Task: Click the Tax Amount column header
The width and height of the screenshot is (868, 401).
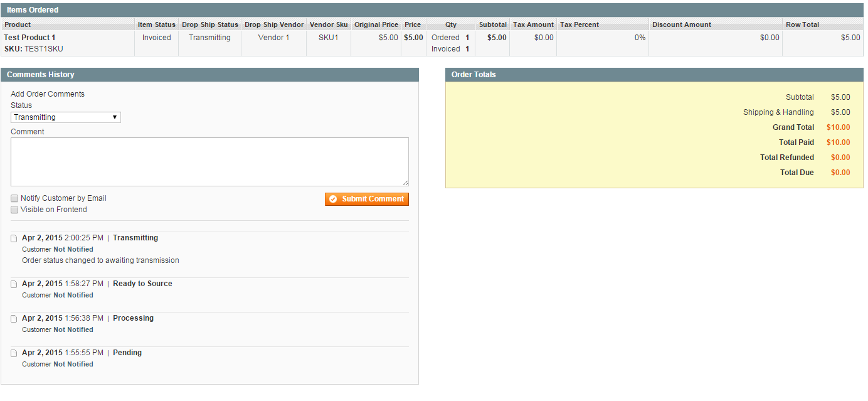Action: (533, 24)
